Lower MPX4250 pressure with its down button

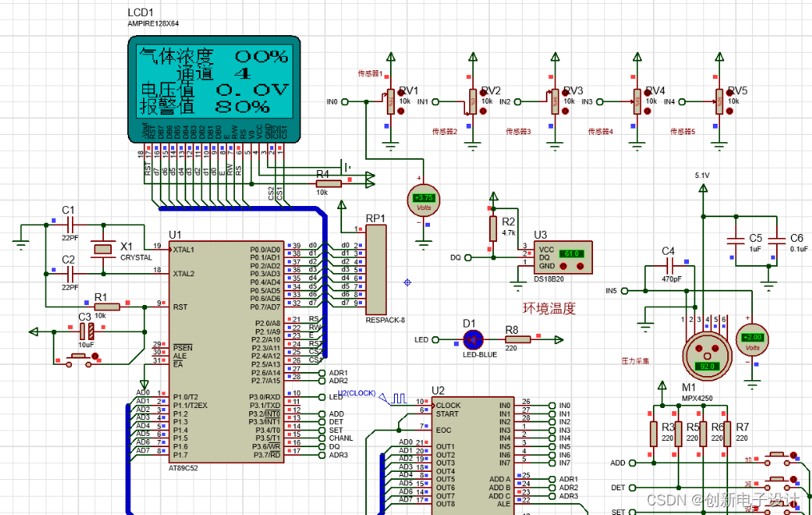(699, 348)
